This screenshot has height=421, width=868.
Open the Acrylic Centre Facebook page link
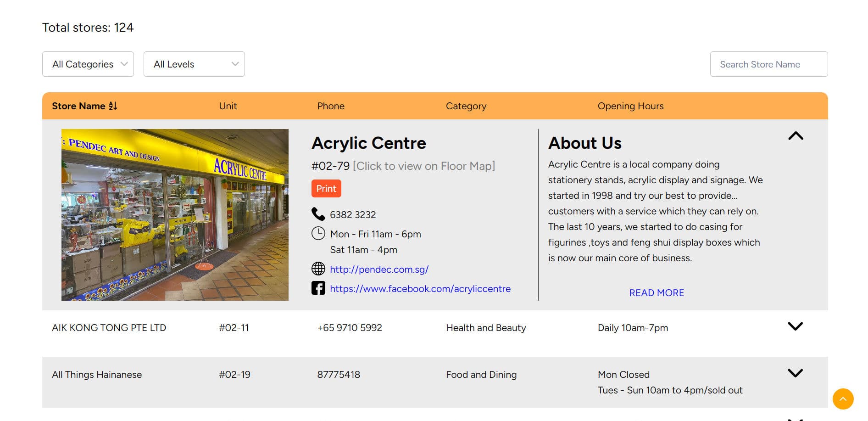pos(420,289)
